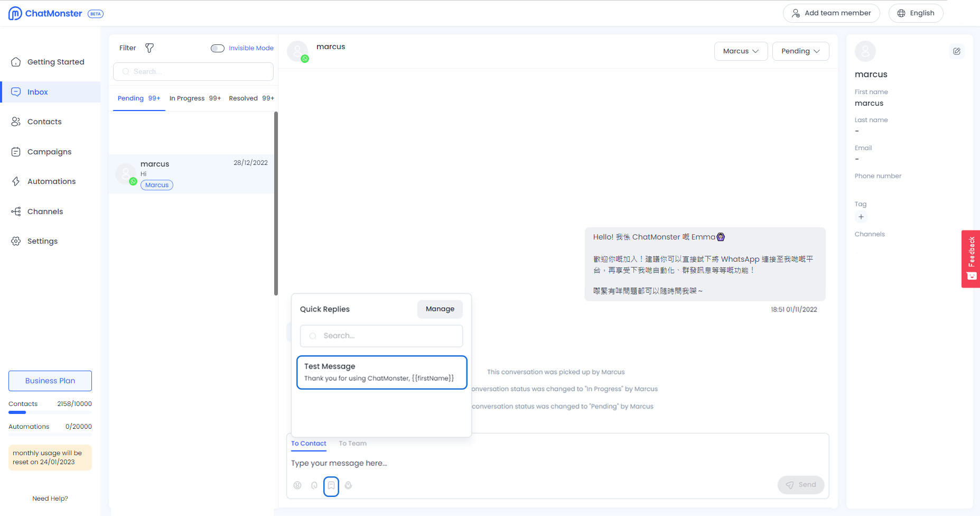Click the attachment paperclip icon
The width and height of the screenshot is (980, 516).
[x=314, y=485]
